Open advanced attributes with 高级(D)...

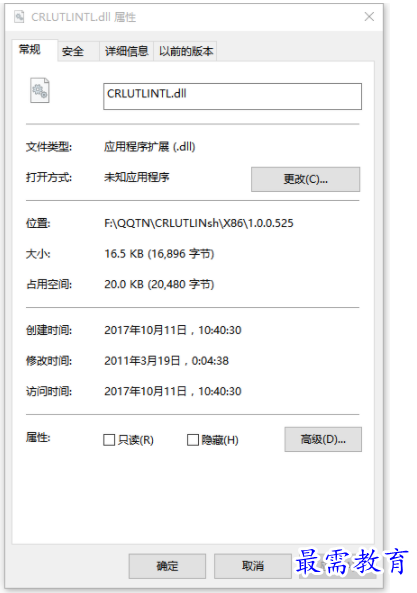click(323, 439)
